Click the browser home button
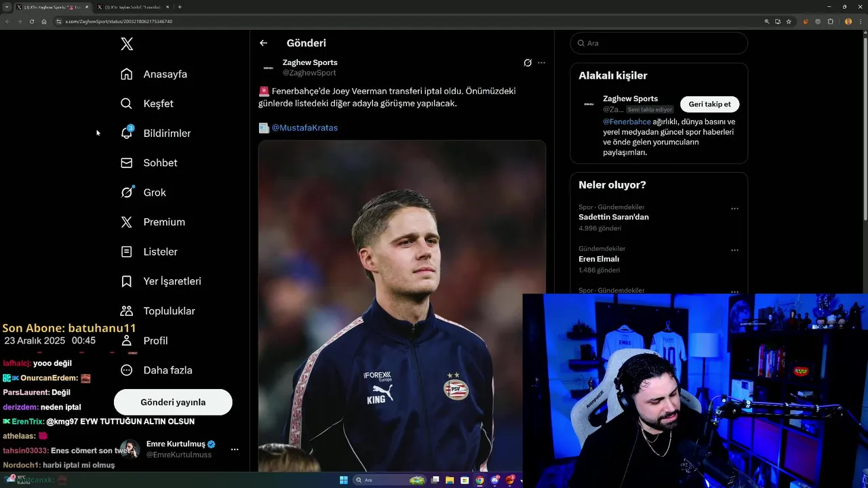This screenshot has width=868, height=488. point(44,21)
